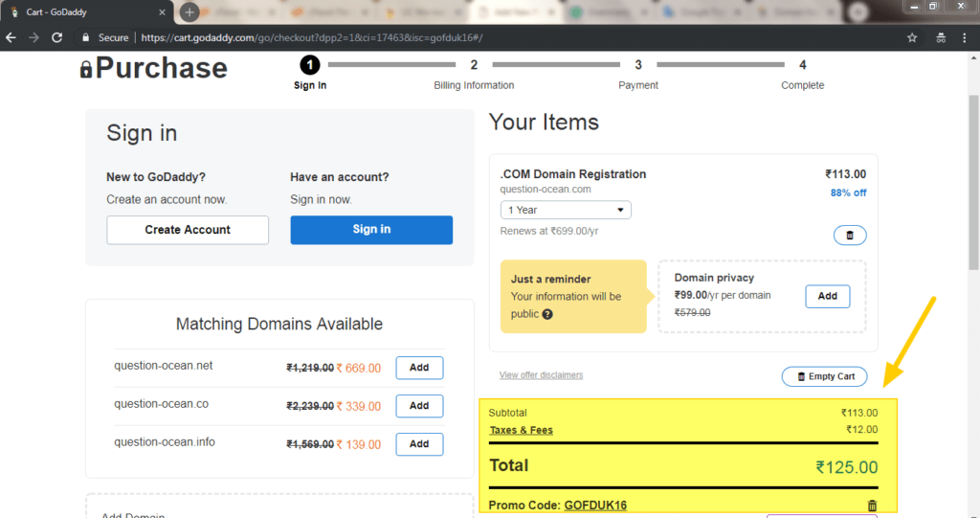
Task: Close the Cart - GoDaddy tab
Action: click(x=162, y=11)
